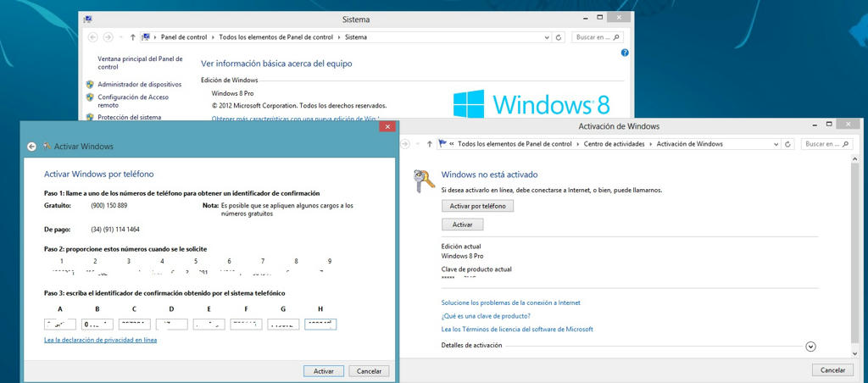The height and width of the screenshot is (383, 868).
Task: Click confirmation ID field D
Action: coord(171,325)
